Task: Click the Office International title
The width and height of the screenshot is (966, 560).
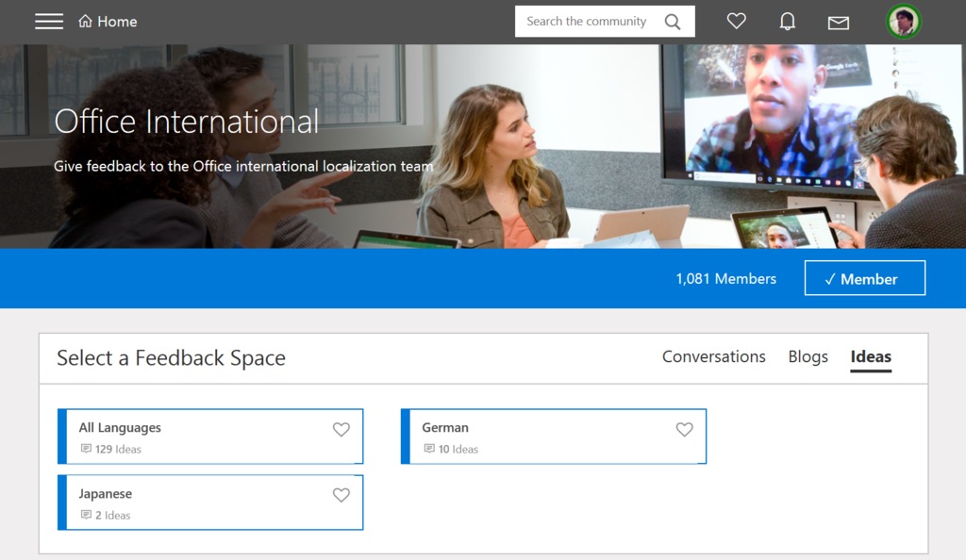Action: [187, 122]
